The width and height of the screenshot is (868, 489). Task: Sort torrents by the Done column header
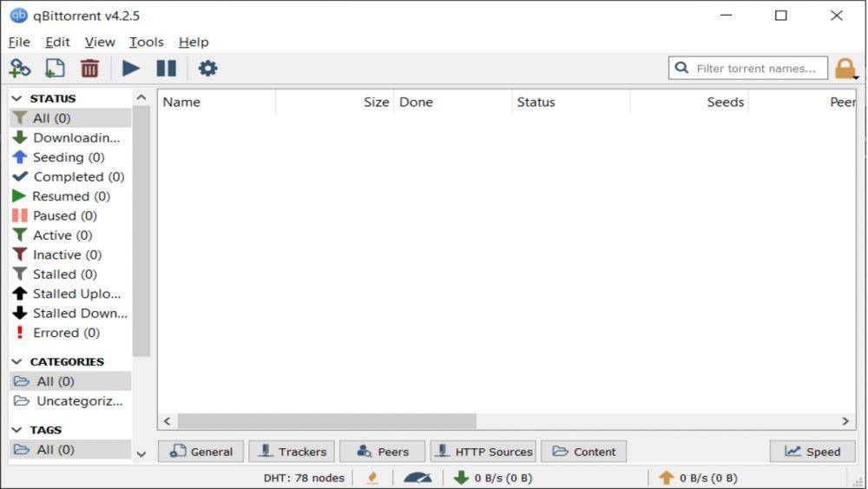(453, 102)
